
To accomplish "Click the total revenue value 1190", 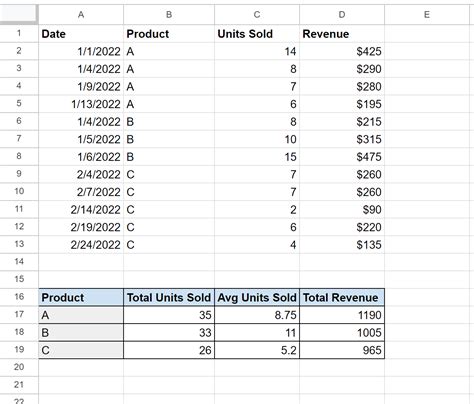I will (x=342, y=315).
